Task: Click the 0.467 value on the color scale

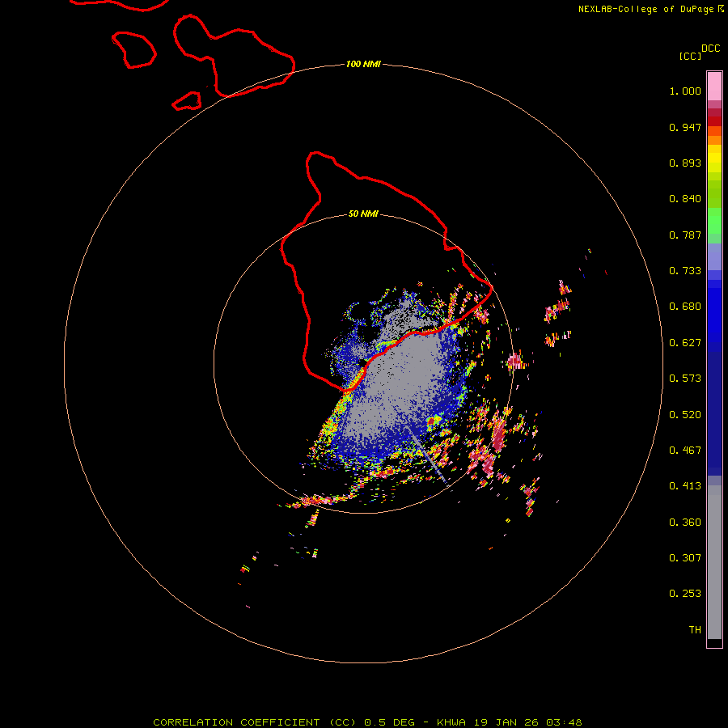Action: click(x=685, y=451)
